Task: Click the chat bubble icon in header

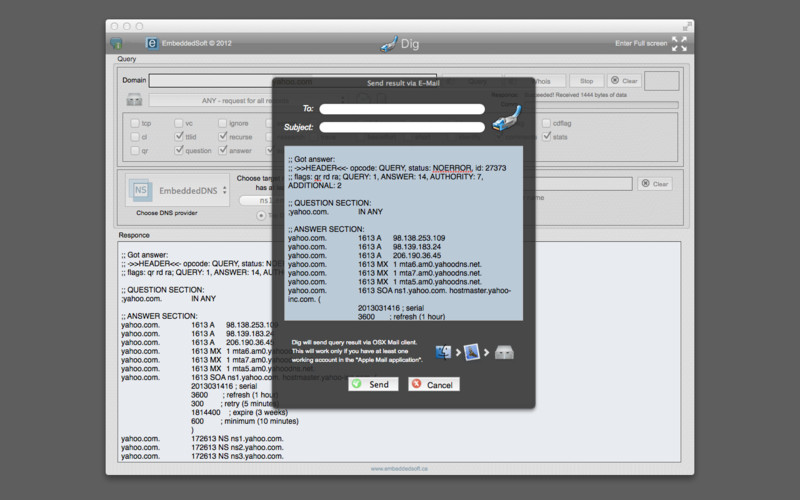Action: point(116,43)
